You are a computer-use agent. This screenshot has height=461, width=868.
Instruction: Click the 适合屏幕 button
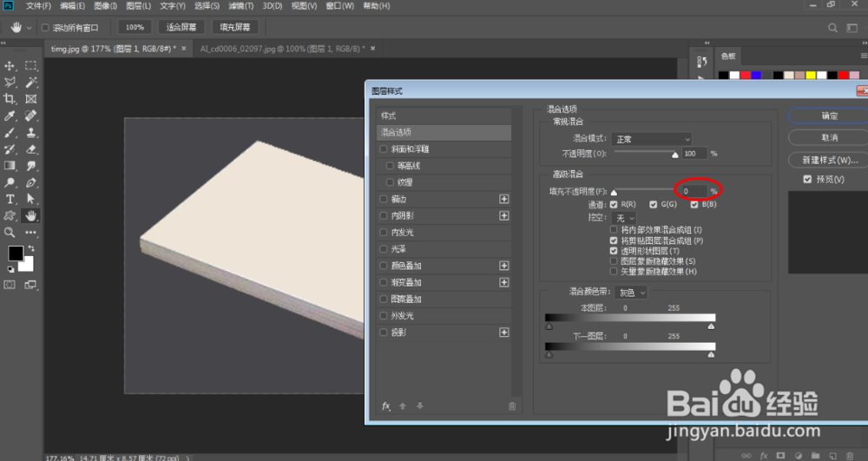coord(181,27)
